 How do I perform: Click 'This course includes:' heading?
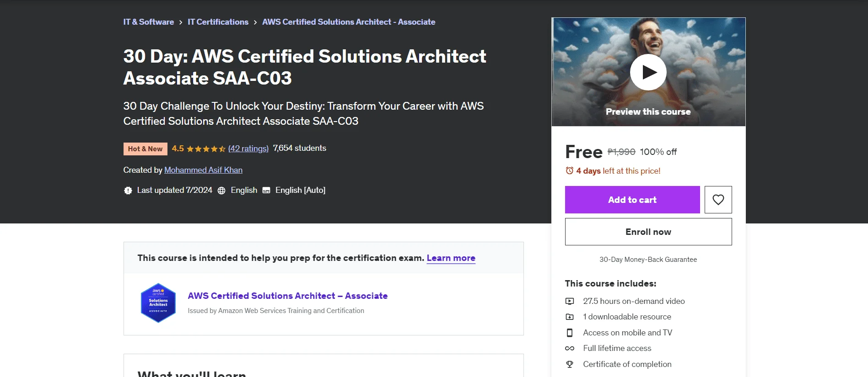(610, 283)
